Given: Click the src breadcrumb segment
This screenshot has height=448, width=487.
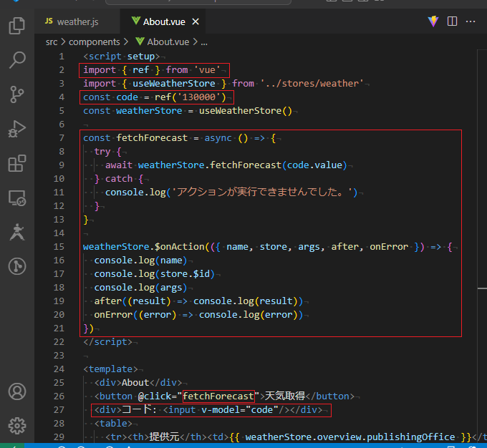Looking at the screenshot, I should pyautogui.click(x=52, y=42).
